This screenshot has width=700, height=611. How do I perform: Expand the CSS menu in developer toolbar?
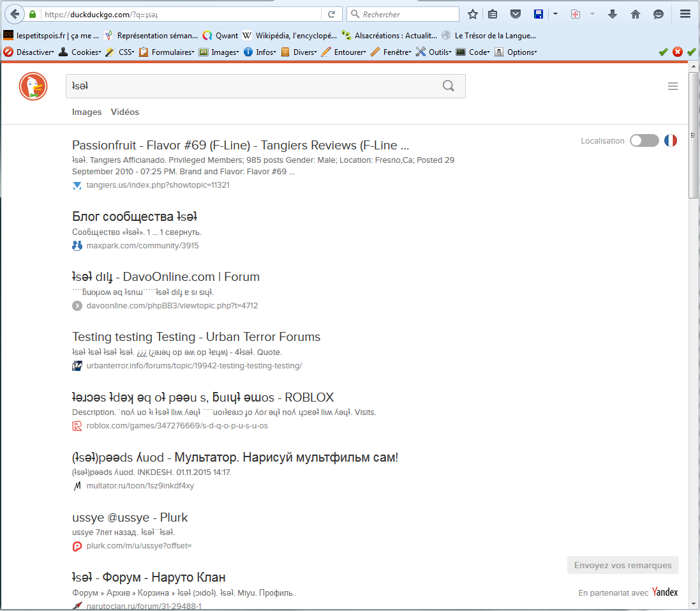[120, 52]
